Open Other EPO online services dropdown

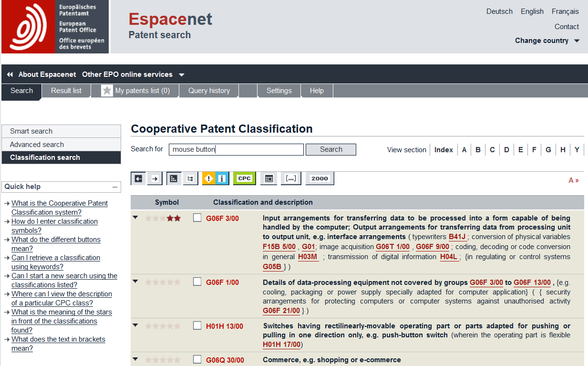coord(133,74)
